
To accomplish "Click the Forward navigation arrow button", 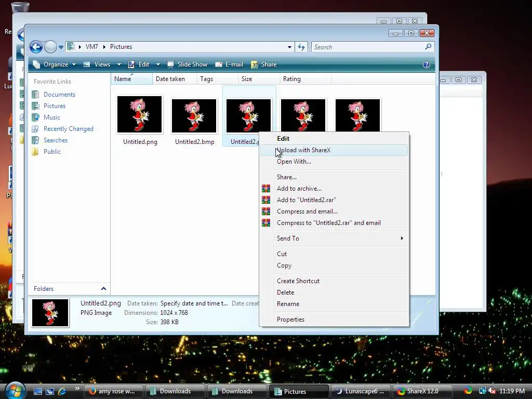I will [50, 47].
